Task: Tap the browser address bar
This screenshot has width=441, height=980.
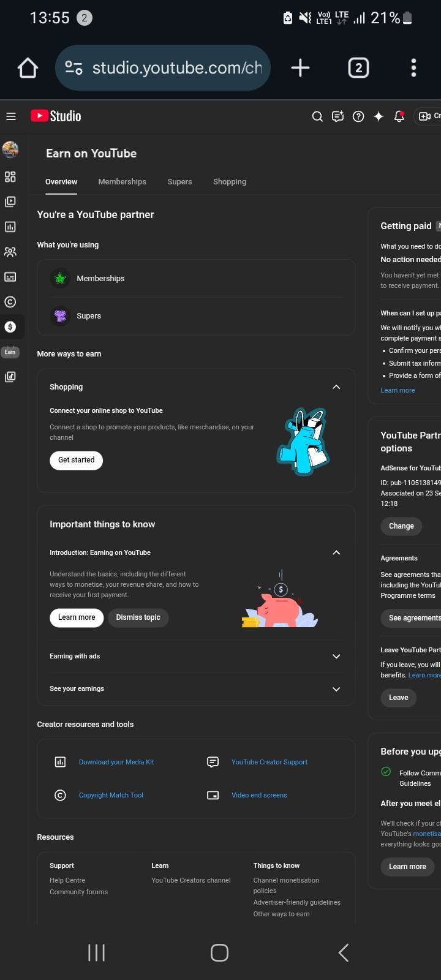Action: point(176,68)
